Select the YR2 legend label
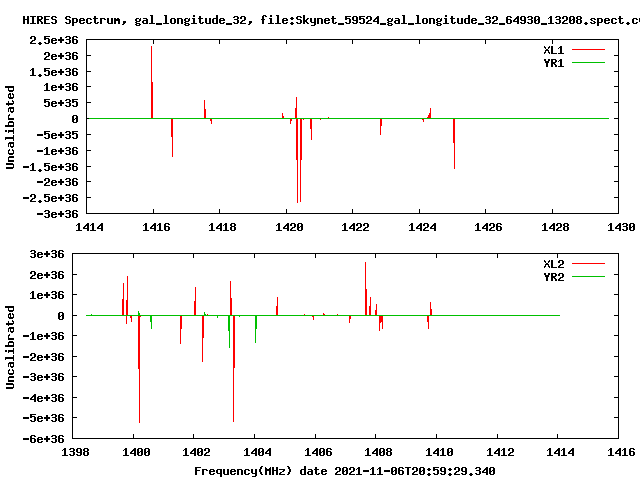Viewport: 640px width, 480px height. (553, 277)
